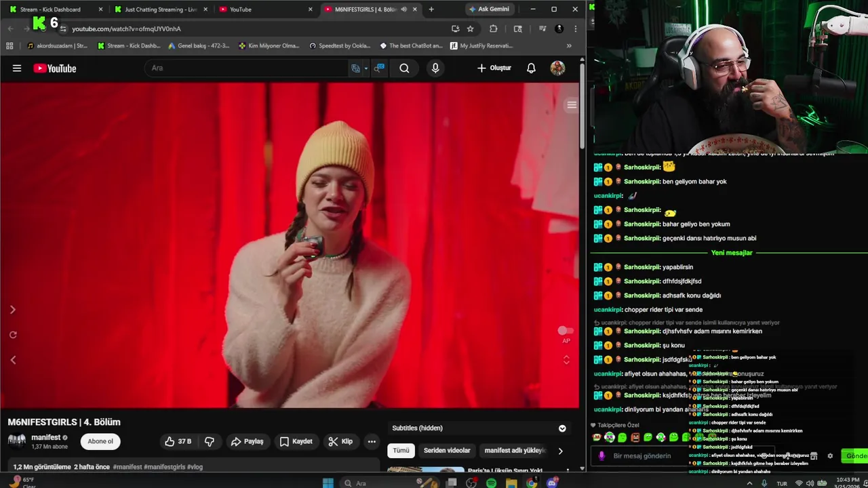Expand the Subtitles (hidden) panel

coord(562,428)
